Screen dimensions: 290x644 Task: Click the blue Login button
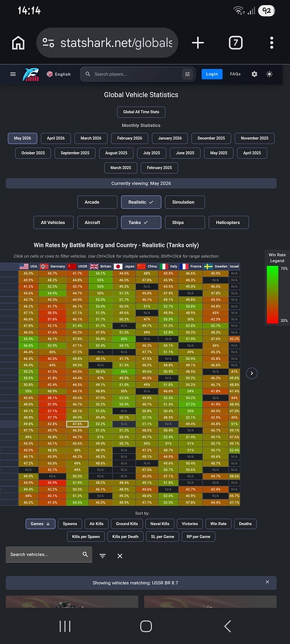pyautogui.click(x=212, y=74)
